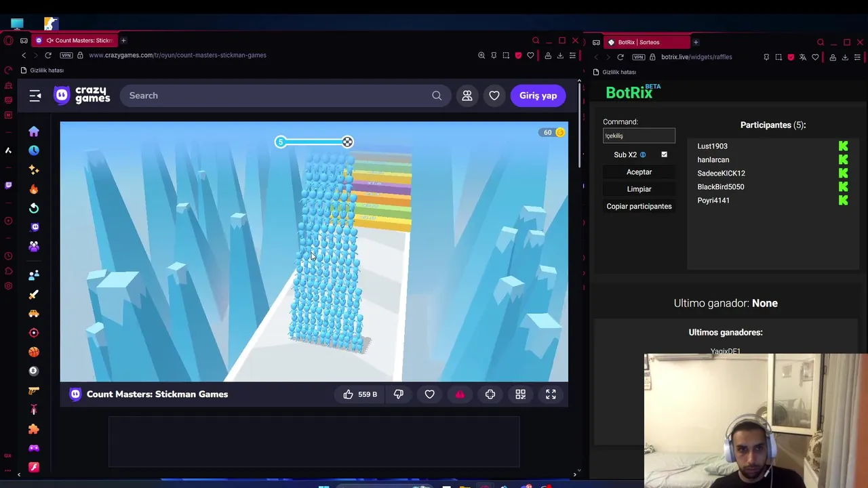This screenshot has height=488, width=868.
Task: Open trending flame icon in sidebar
Action: 34,189
